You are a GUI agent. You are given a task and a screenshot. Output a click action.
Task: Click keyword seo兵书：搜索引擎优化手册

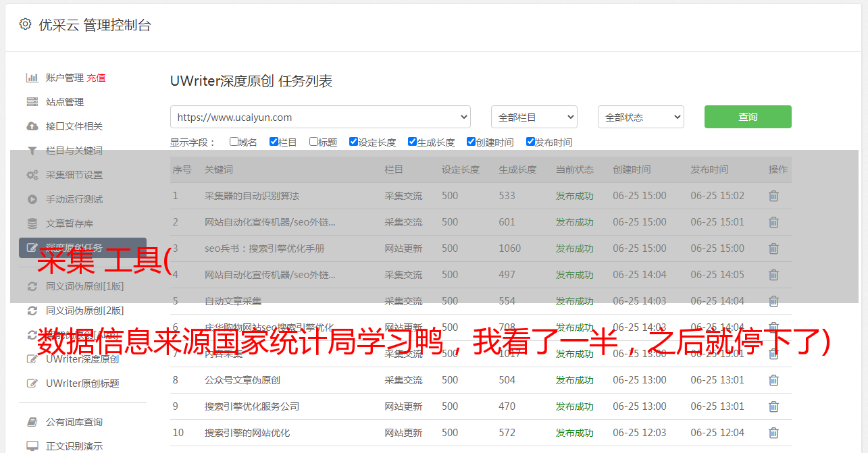tap(265, 248)
